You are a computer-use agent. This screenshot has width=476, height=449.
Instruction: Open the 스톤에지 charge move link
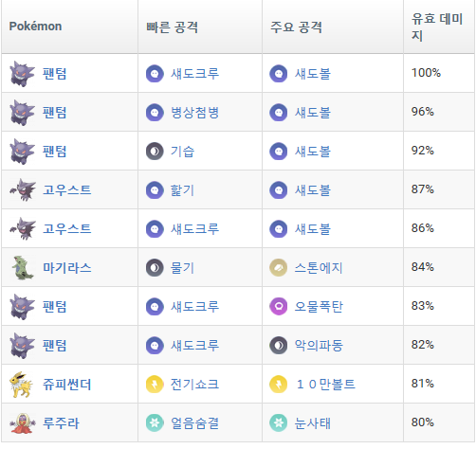pyautogui.click(x=319, y=268)
